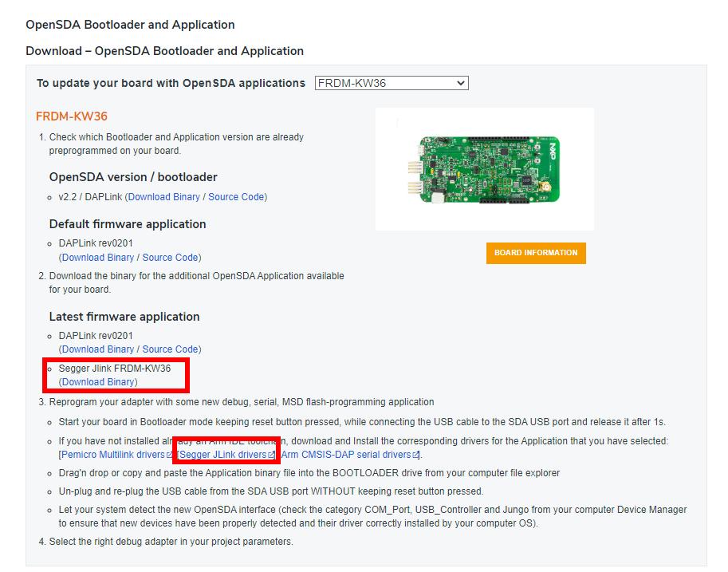Click the BOARD INFORMATION button

(x=535, y=253)
